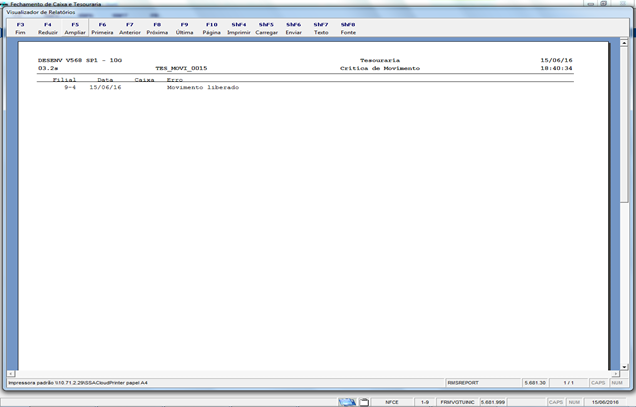Image resolution: width=636 pixels, height=407 pixels.
Task: Jump to last page with F9 Última
Action: 184,28
